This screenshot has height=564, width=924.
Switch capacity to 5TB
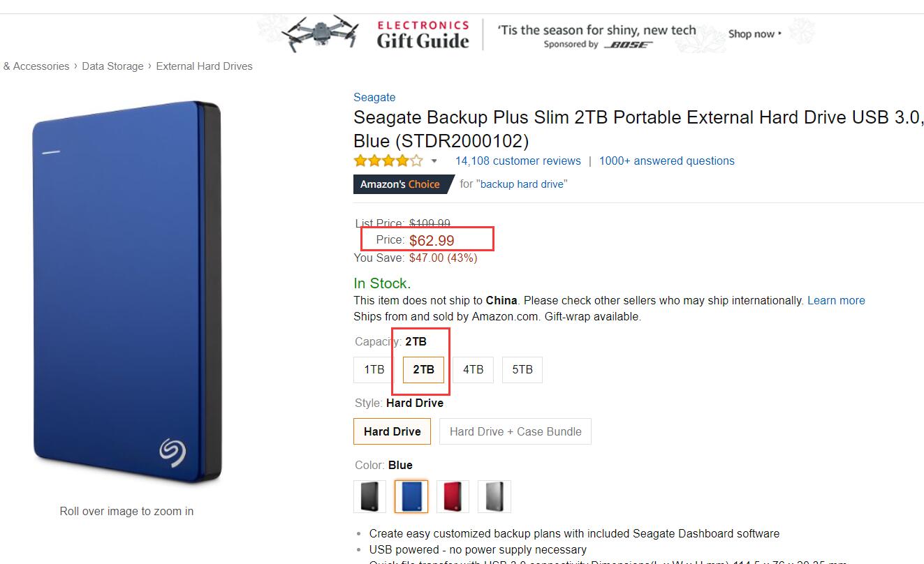coord(522,369)
